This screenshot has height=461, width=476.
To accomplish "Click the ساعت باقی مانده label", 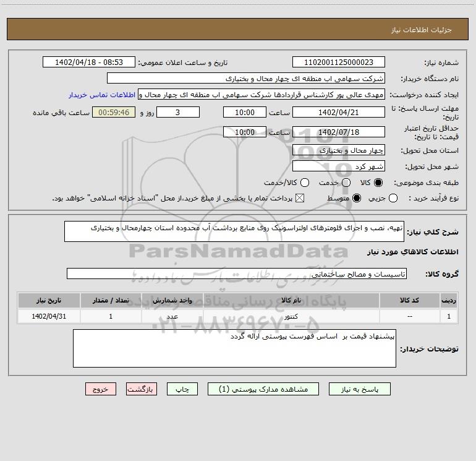I will coord(61,113).
